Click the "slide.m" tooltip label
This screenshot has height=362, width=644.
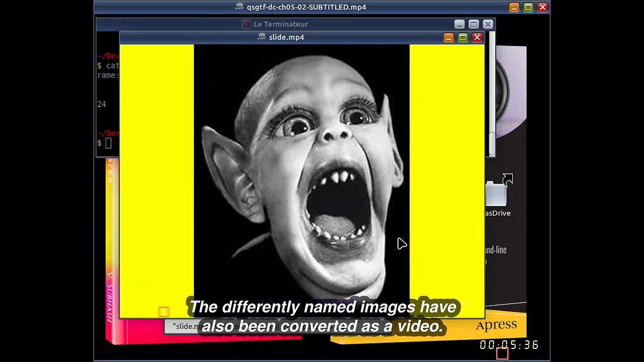187,326
